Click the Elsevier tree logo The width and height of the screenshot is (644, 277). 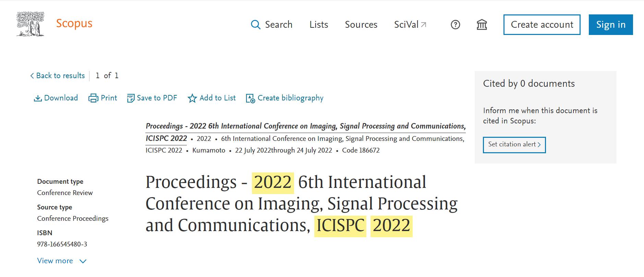pos(31,24)
